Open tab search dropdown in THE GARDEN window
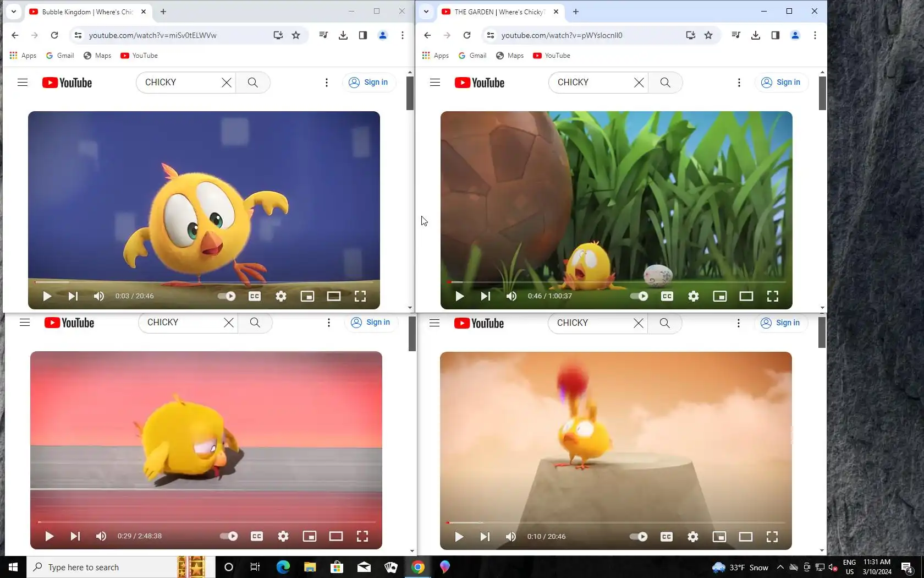924x578 pixels. click(426, 12)
